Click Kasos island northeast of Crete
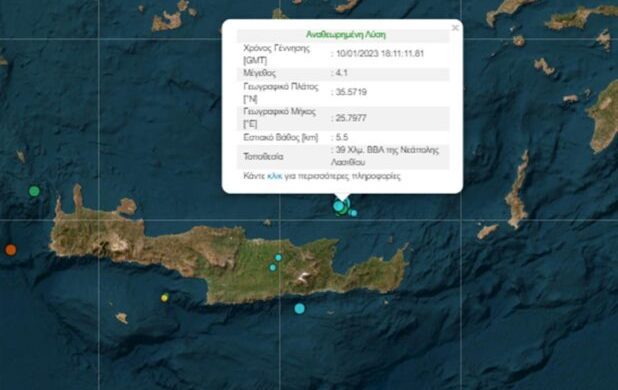Image resolution: width=618 pixels, height=390 pixels. 488,232
